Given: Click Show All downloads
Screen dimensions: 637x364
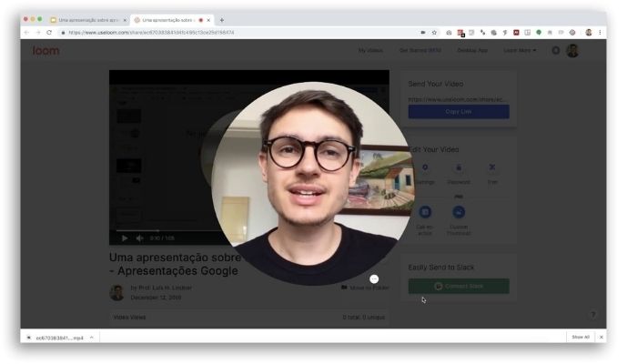Looking at the screenshot, I should 581,338.
